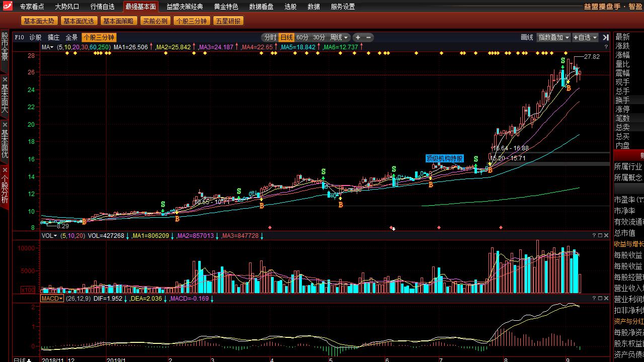
Task: Switch to 行情自选 tab
Action: pos(103,7)
